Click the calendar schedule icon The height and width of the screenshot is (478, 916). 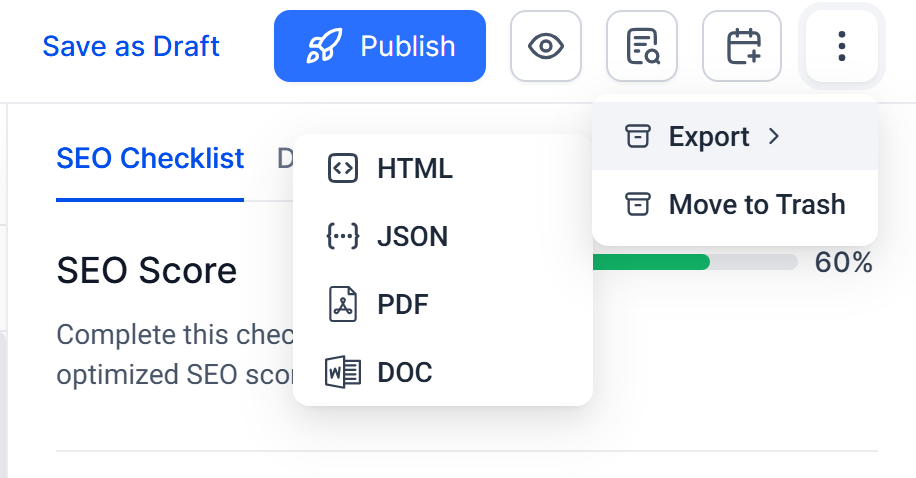[x=742, y=46]
